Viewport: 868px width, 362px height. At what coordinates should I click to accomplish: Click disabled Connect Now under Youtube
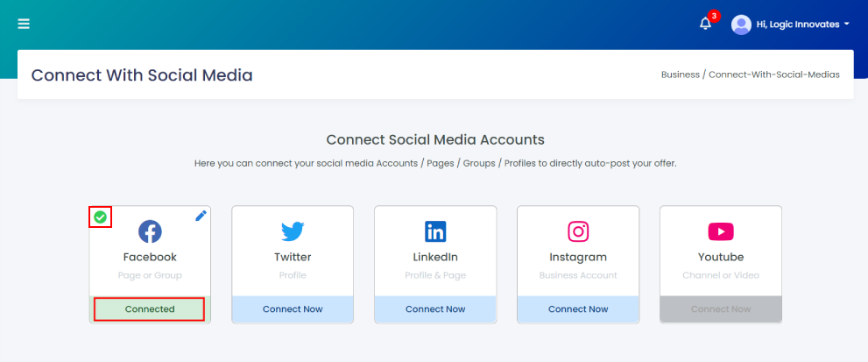click(721, 309)
